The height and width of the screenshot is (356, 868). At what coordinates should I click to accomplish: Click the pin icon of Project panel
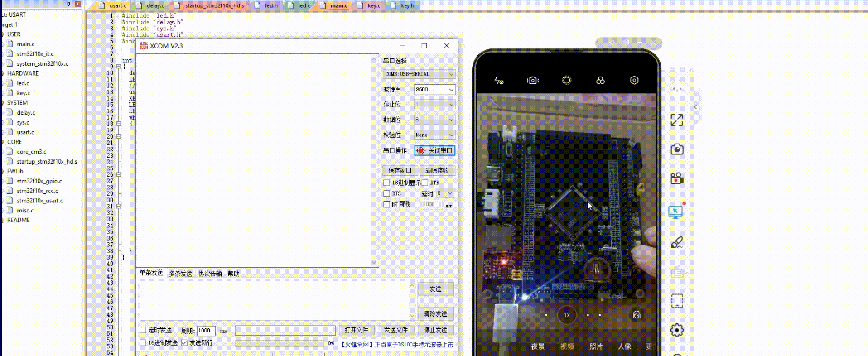[x=68, y=4]
